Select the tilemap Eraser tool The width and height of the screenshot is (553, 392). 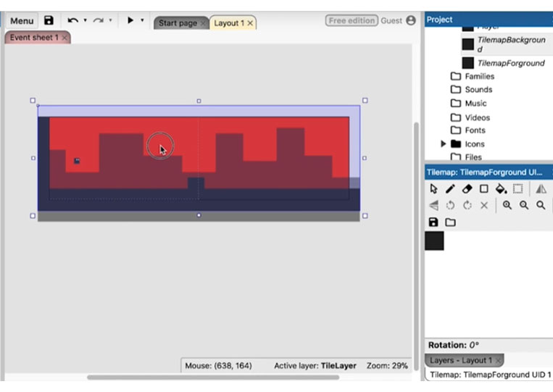pyautogui.click(x=467, y=189)
